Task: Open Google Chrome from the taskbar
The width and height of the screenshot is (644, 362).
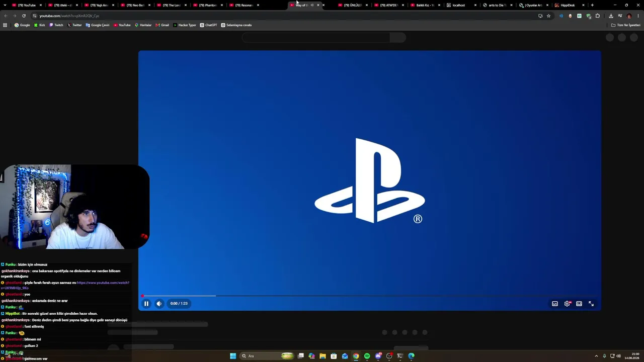Action: click(x=356, y=356)
